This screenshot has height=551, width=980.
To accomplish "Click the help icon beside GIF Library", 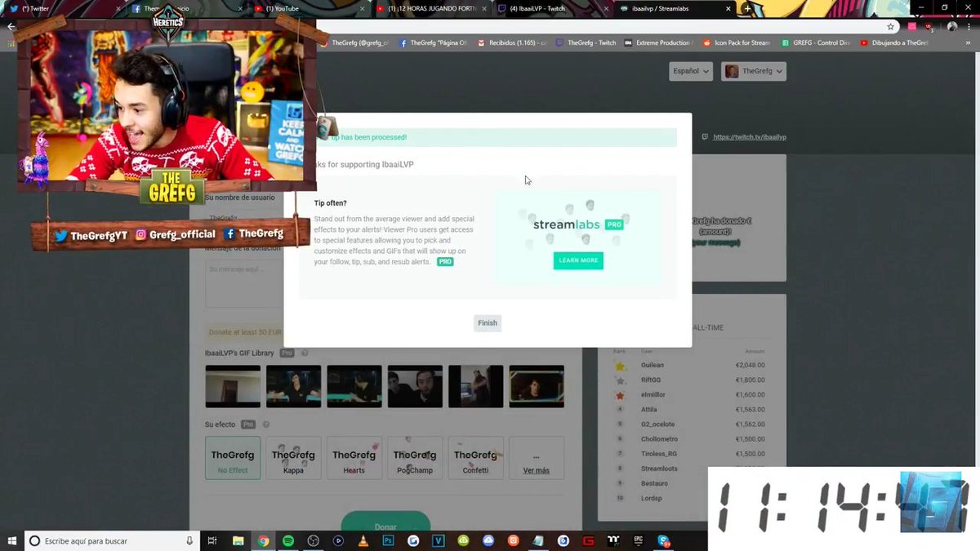I will (x=305, y=353).
